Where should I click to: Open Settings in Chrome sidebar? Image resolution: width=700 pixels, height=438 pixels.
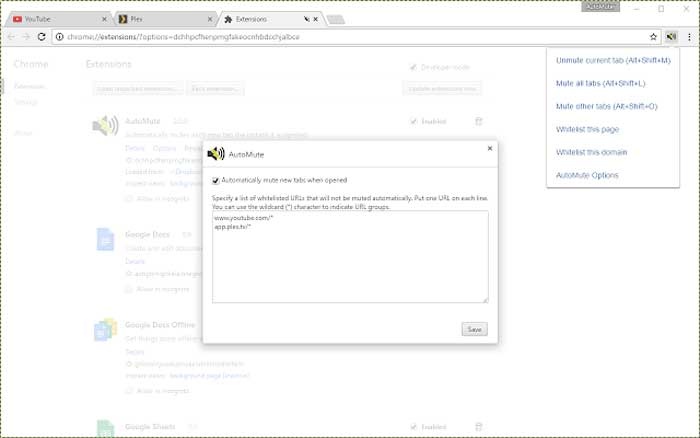[x=25, y=102]
